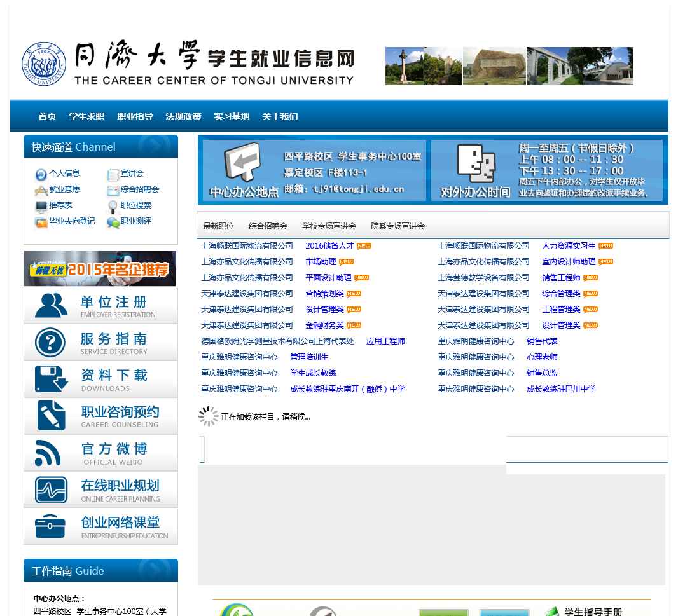The height and width of the screenshot is (616, 678).
Task: Open 应用工程师 job link
Action: [385, 341]
